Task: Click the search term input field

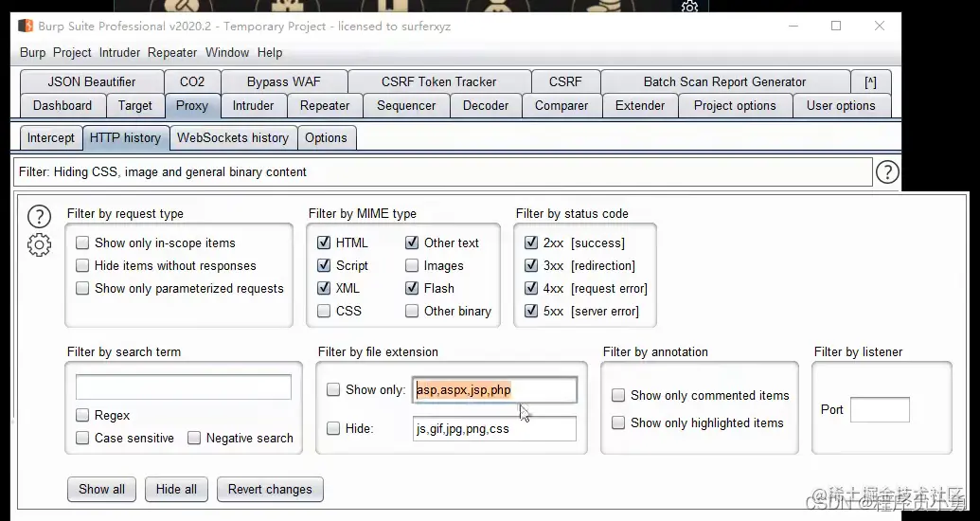Action: pos(184,387)
